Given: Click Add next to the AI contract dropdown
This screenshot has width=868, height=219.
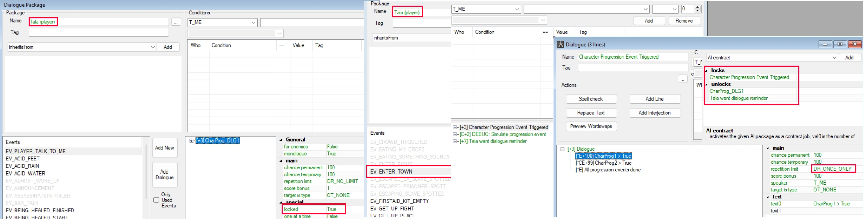Looking at the screenshot, I should point(849,58).
